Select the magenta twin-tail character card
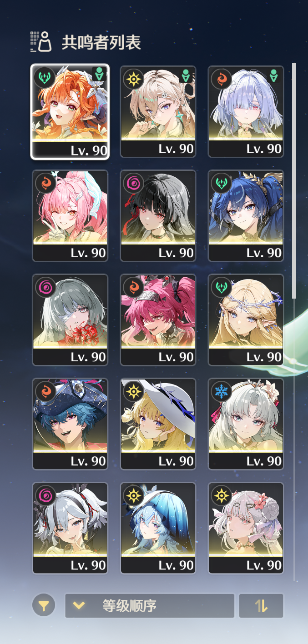308x644 pixels. pos(158,320)
